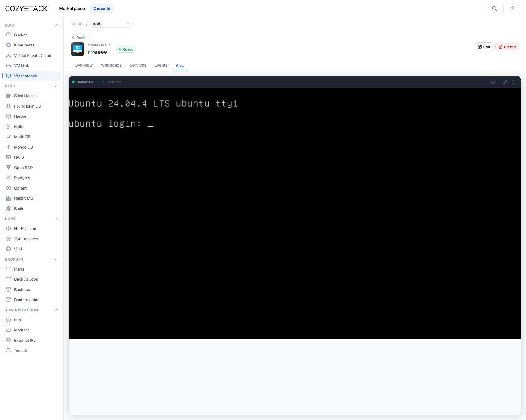Open the Tenants page
The width and height of the screenshot is (526, 420).
tap(21, 350)
